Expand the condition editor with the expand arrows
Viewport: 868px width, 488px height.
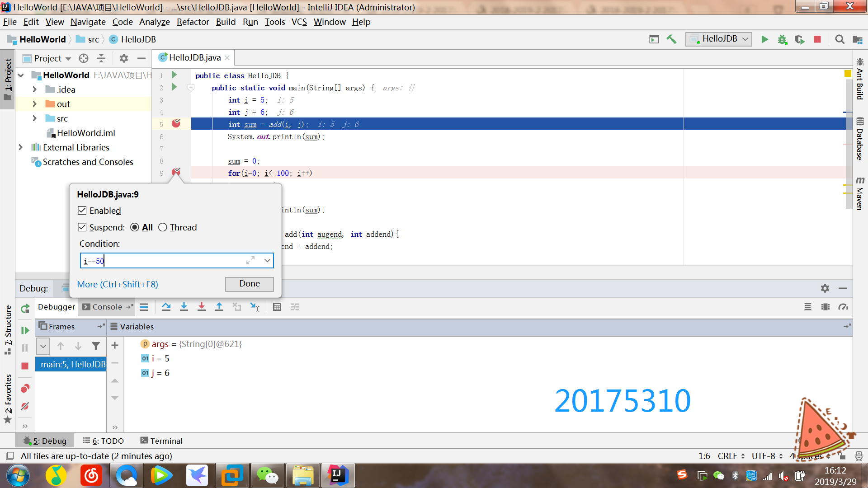pyautogui.click(x=250, y=261)
